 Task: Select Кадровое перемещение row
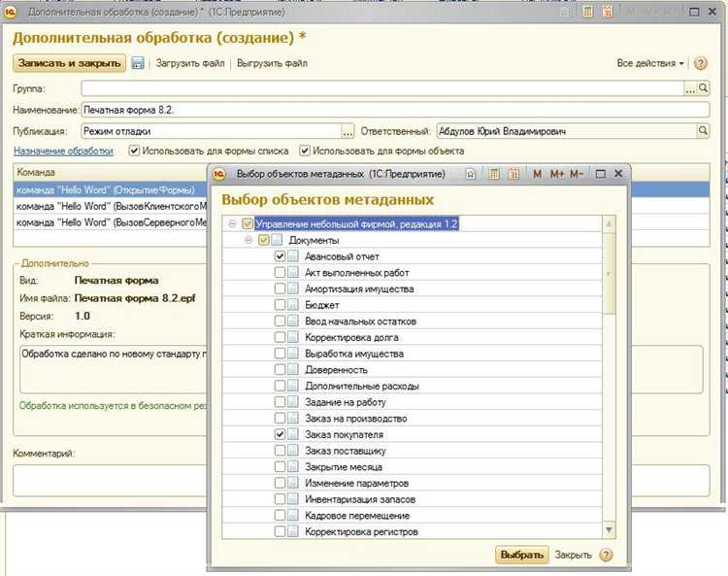[x=413, y=516]
